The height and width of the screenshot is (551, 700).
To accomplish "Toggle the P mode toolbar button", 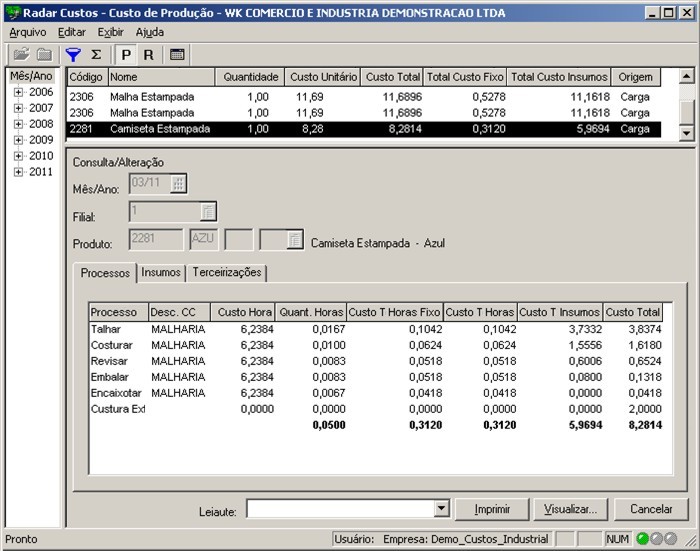I will point(126,55).
